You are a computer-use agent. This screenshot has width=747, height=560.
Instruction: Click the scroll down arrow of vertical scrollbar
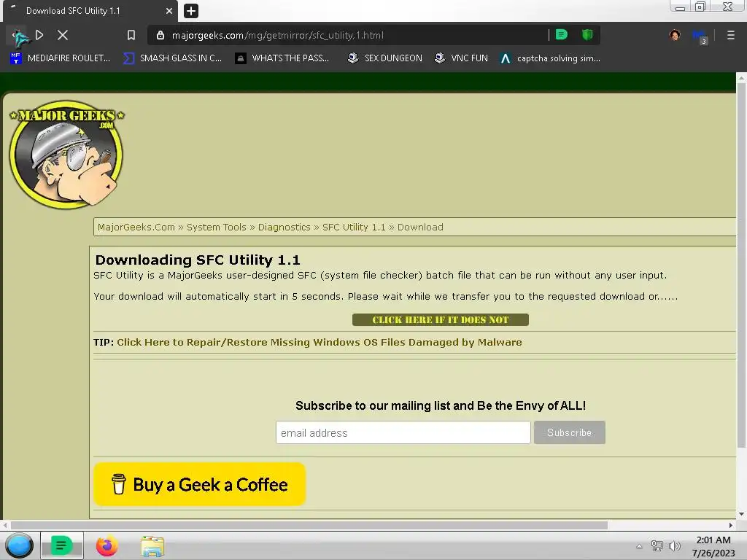(x=741, y=514)
